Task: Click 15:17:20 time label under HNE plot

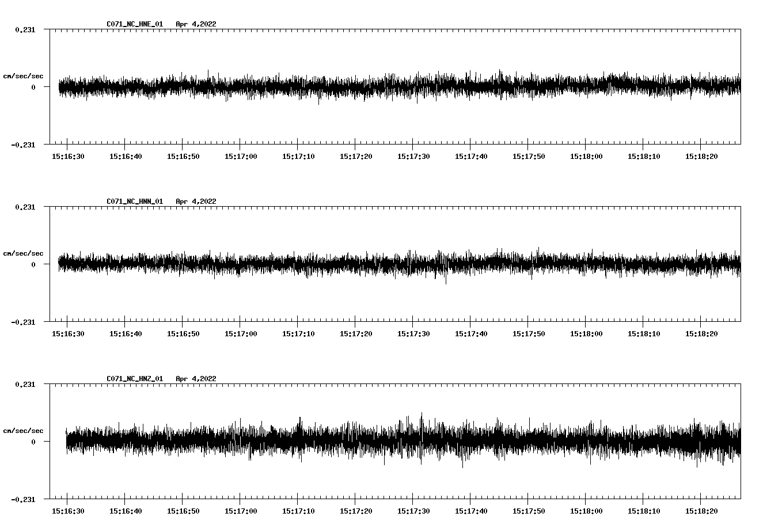Action: 356,157
